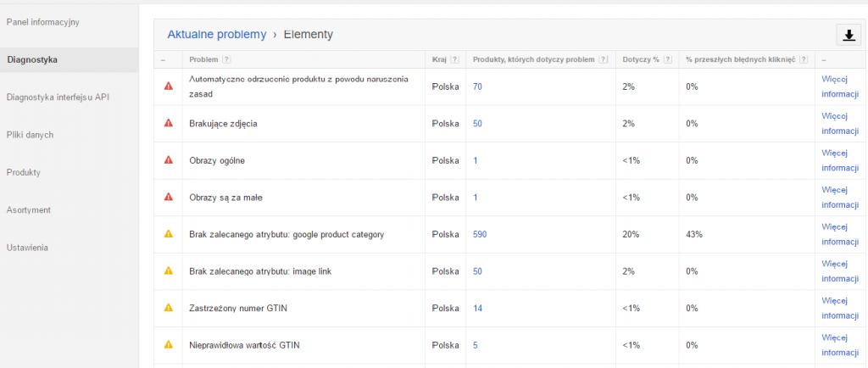Image resolution: width=868 pixels, height=368 pixels.
Task: Click the 20% affected value
Action: 631,235
